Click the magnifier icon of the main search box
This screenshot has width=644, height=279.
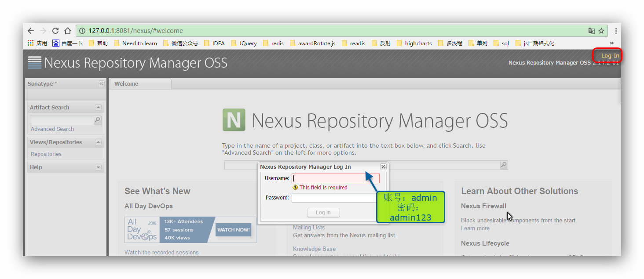click(x=504, y=165)
